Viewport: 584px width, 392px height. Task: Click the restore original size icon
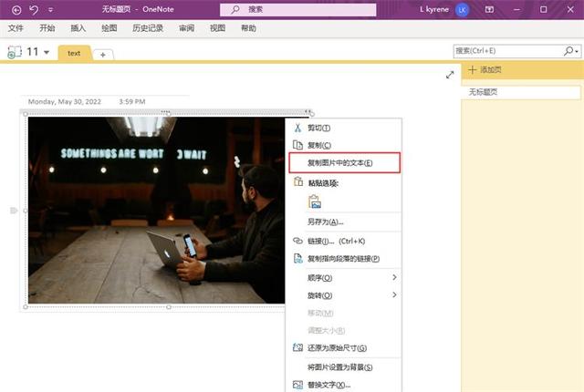pyautogui.click(x=298, y=347)
